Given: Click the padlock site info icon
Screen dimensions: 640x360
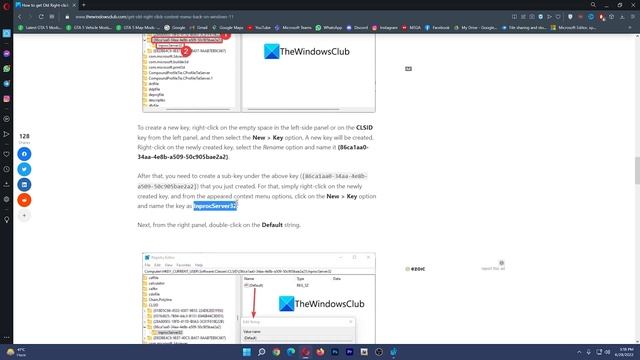Looking at the screenshot, I should point(67,17).
